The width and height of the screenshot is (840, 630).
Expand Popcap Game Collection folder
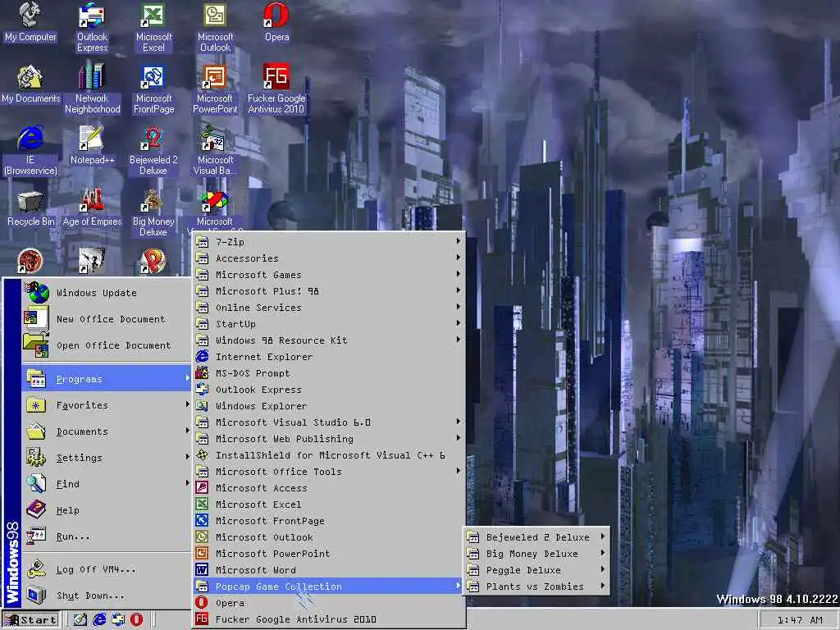point(328,587)
